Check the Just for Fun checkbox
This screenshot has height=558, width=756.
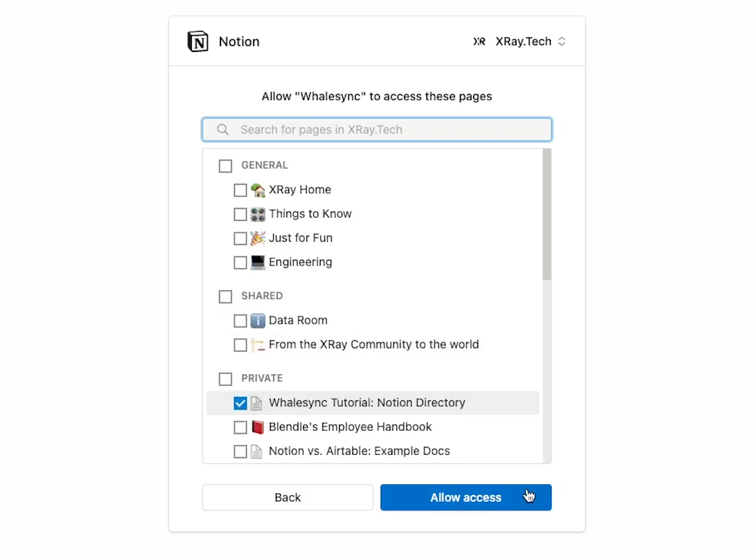click(240, 238)
